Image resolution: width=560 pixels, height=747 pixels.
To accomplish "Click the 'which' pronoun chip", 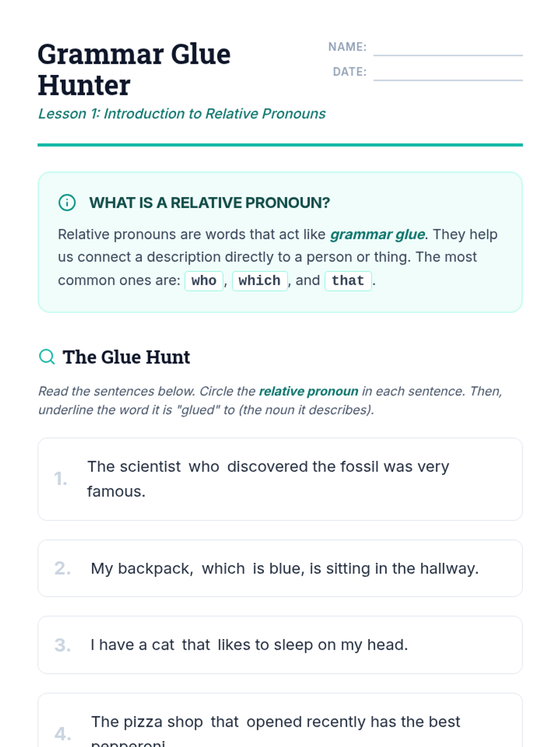I will pyautogui.click(x=259, y=281).
